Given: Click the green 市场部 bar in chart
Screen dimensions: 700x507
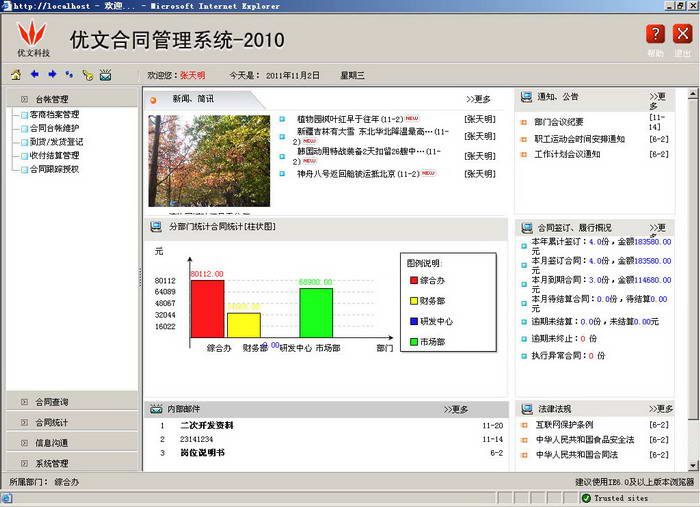Looking at the screenshot, I should [316, 313].
